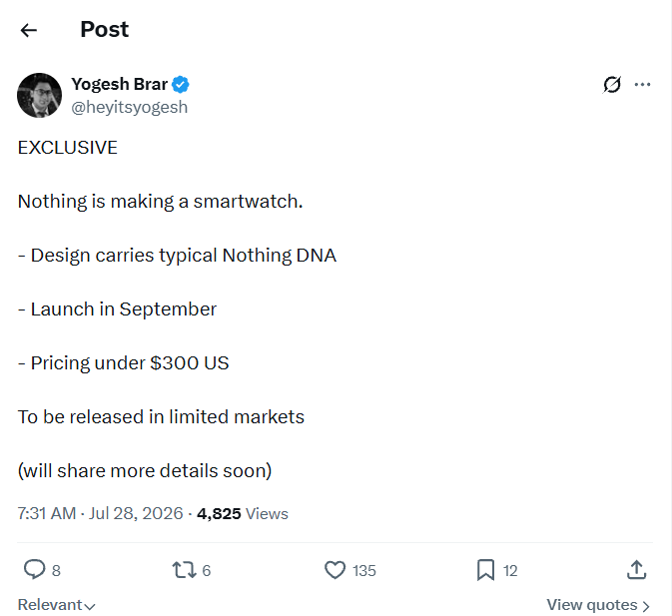Click the @heyitsyogesh handle

pyautogui.click(x=130, y=107)
